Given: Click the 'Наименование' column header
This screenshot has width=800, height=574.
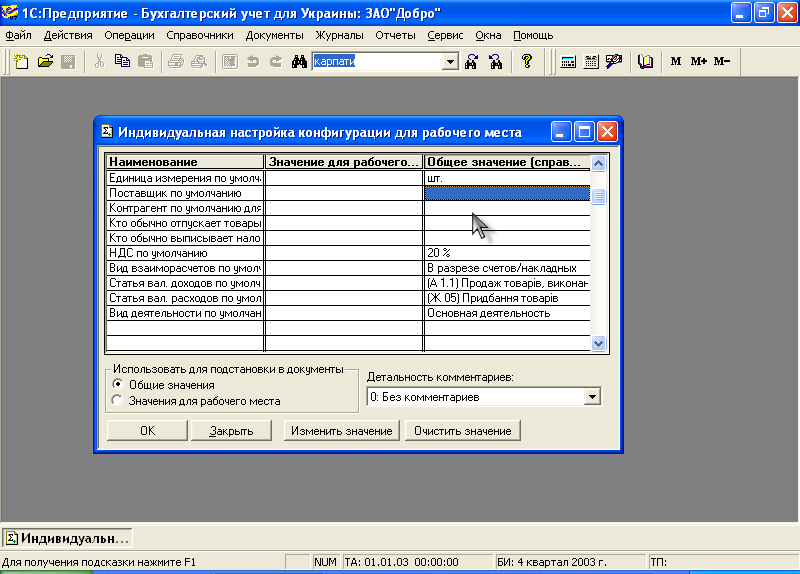Looking at the screenshot, I should pos(185,162).
